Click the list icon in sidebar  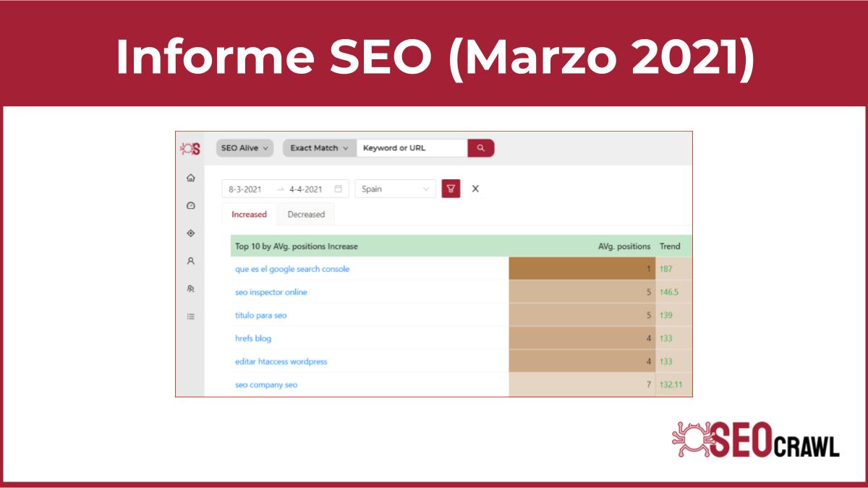(191, 316)
